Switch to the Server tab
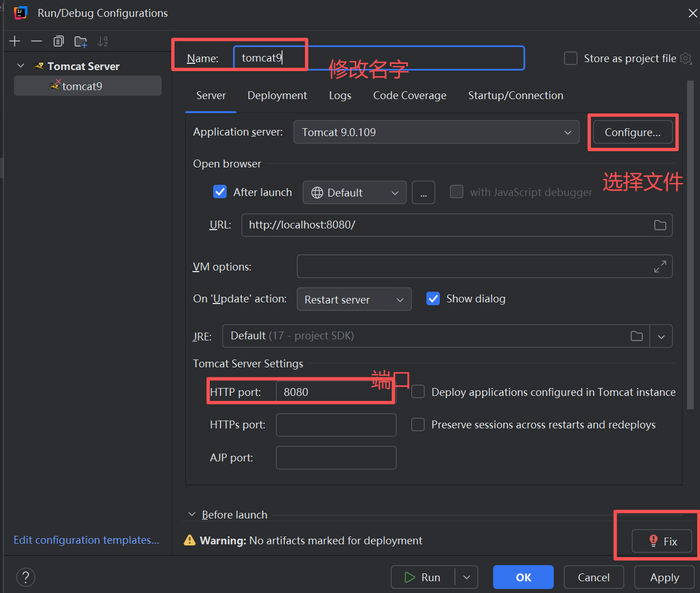700x593 pixels. tap(211, 95)
